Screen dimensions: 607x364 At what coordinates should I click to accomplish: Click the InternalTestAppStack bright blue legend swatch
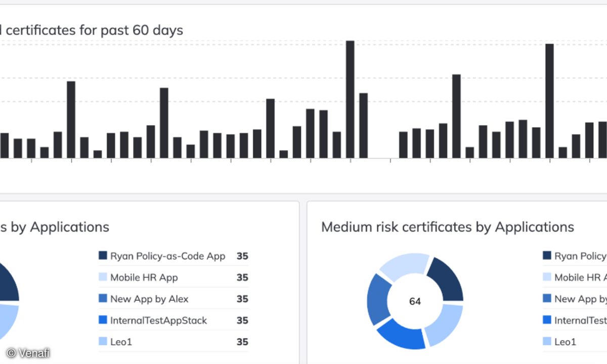[x=103, y=320]
